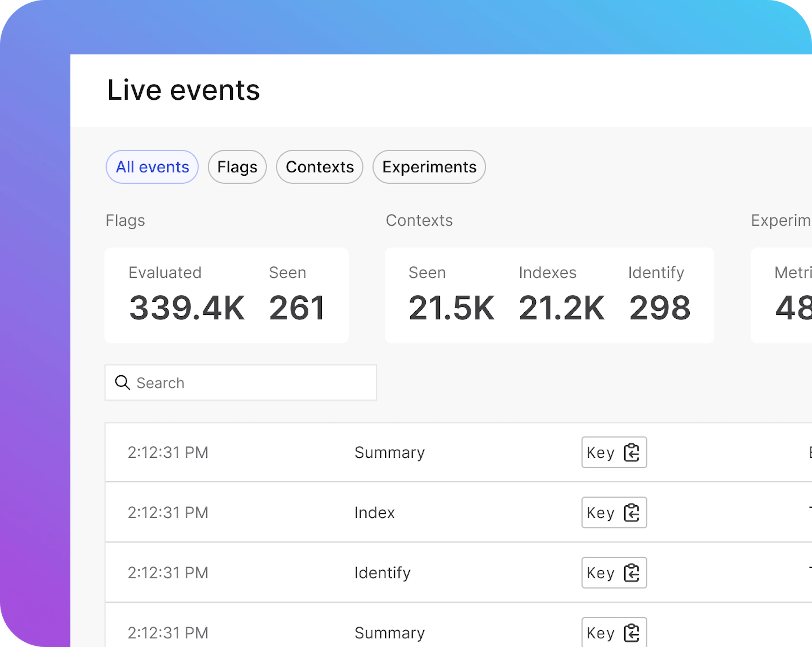The image size is (812, 647).
Task: Select the All events filter tab
Action: [152, 167]
